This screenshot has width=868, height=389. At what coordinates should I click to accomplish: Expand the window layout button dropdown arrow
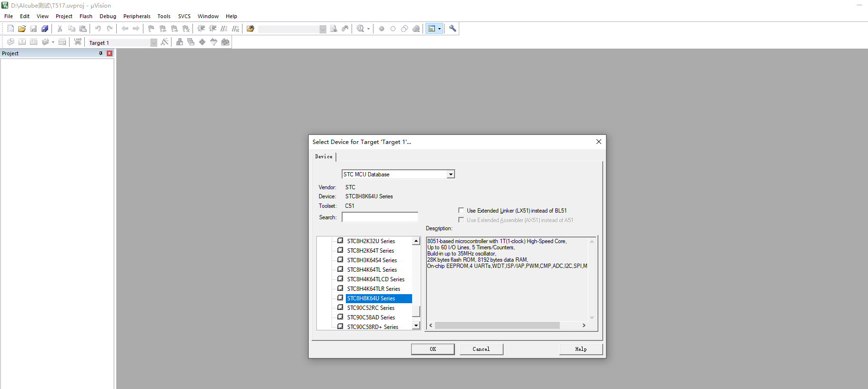439,29
